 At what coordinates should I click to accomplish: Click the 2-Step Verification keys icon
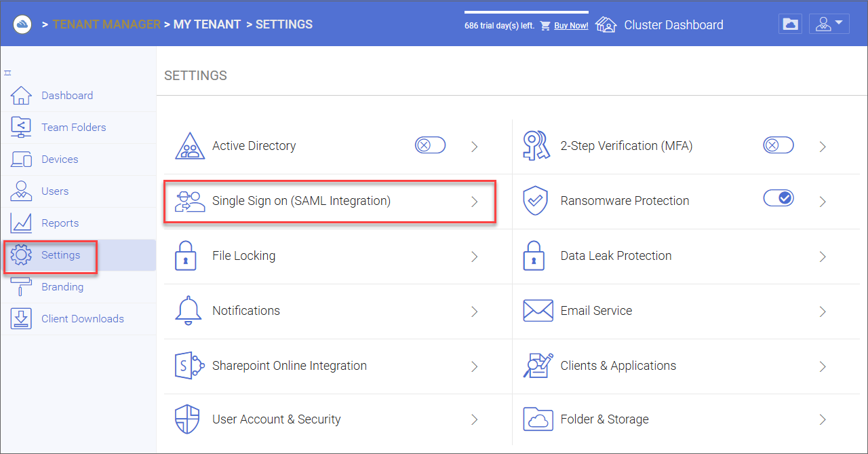pos(536,146)
